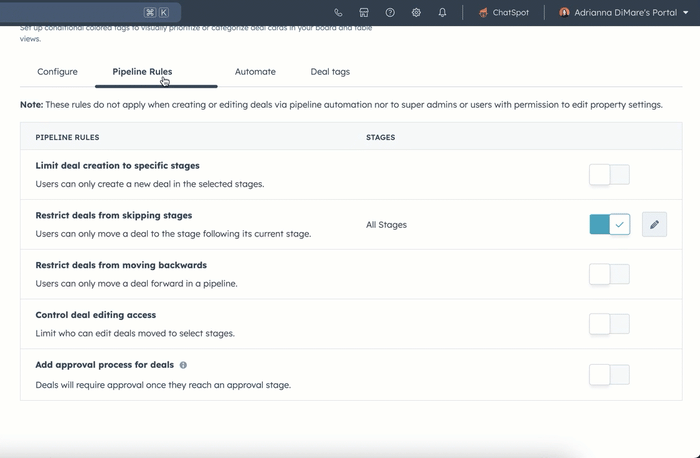Click the Note text about pipeline automation
Screen dimensions: 700x458
point(341,104)
